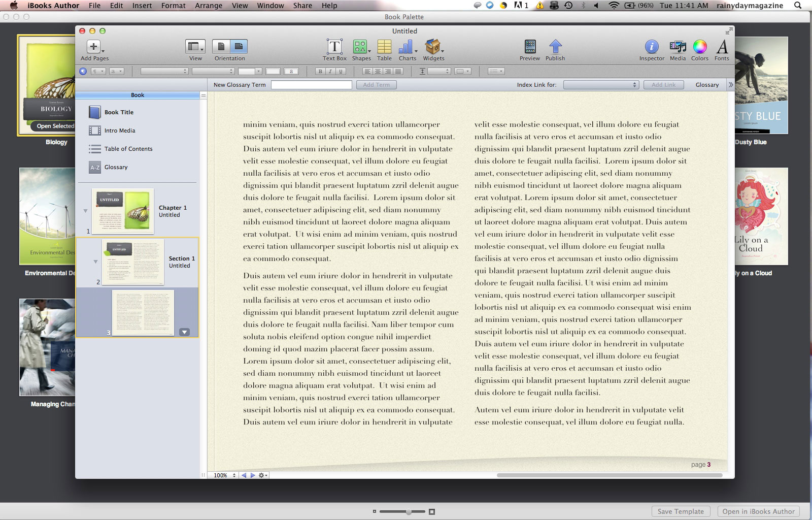The image size is (812, 520).
Task: Click the Add Pages icon
Action: [94, 47]
